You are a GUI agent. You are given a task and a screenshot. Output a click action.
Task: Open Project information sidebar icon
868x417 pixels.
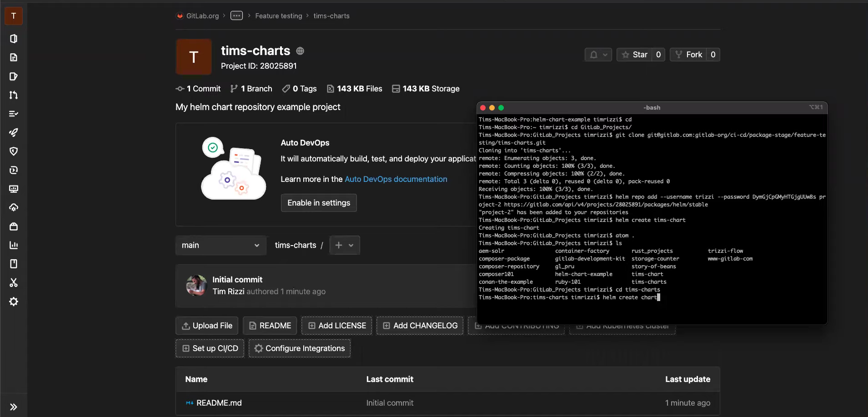click(x=14, y=39)
